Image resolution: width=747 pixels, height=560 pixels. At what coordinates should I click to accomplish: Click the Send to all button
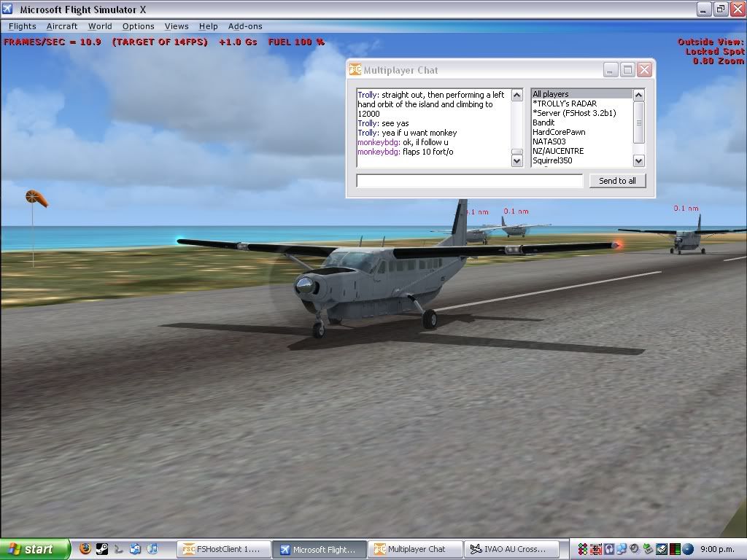(617, 180)
